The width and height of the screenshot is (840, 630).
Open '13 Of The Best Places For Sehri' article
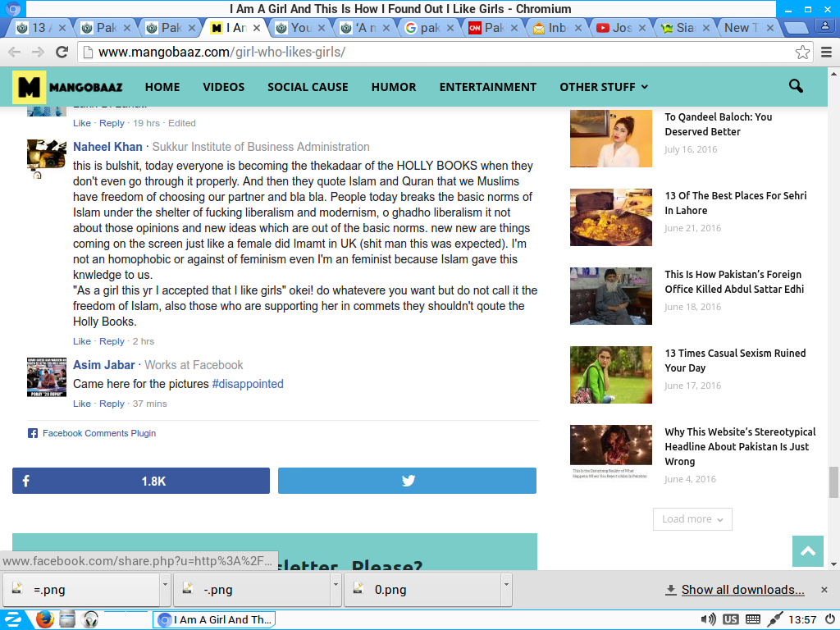(x=736, y=203)
